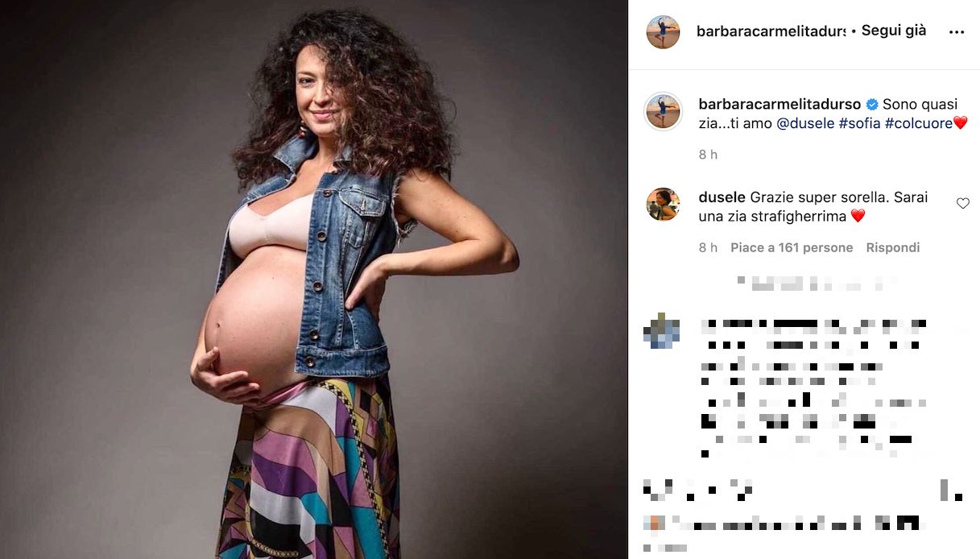Open the caption's profile picture avatar
980x559 pixels.
(663, 111)
